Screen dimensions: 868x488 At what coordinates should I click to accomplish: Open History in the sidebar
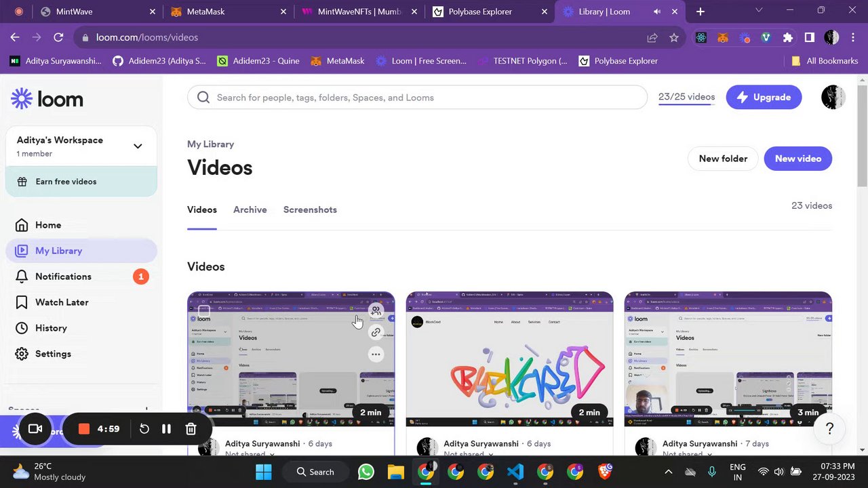pos(81,328)
